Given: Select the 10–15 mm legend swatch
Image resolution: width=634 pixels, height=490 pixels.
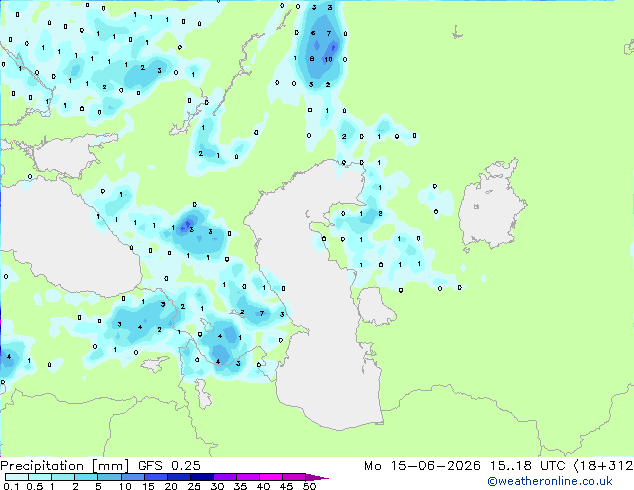Looking at the screenshot, I should (133, 477).
